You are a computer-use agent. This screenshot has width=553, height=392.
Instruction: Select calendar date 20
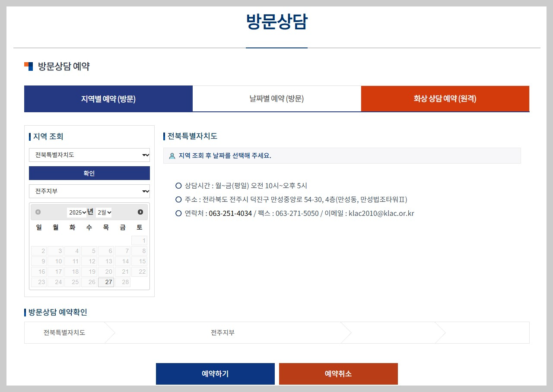coord(106,272)
